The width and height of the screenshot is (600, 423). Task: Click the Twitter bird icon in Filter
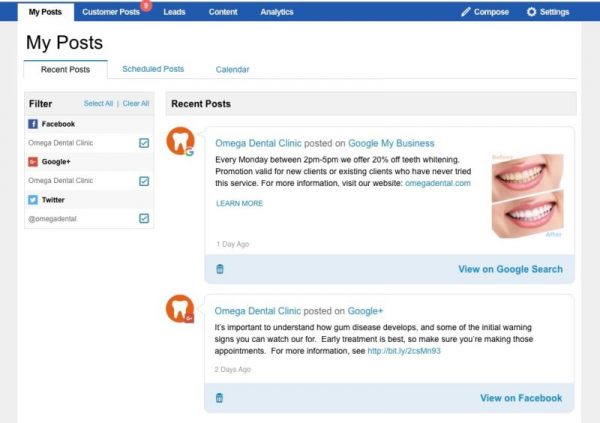click(x=33, y=199)
